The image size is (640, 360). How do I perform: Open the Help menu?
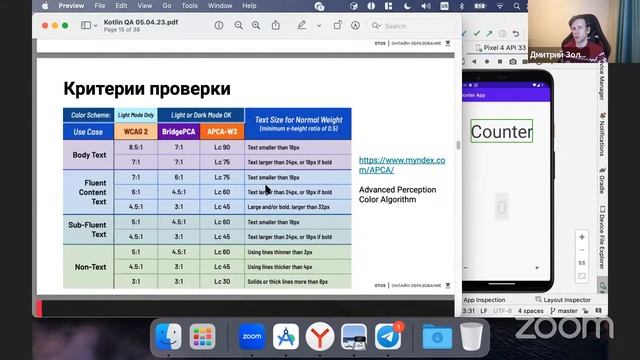249,6
